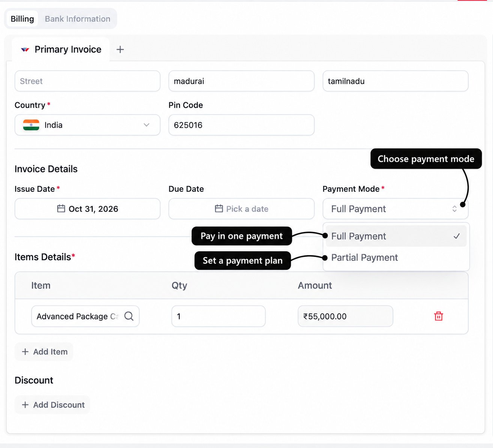Click the Pin Code field label

pyautogui.click(x=186, y=105)
